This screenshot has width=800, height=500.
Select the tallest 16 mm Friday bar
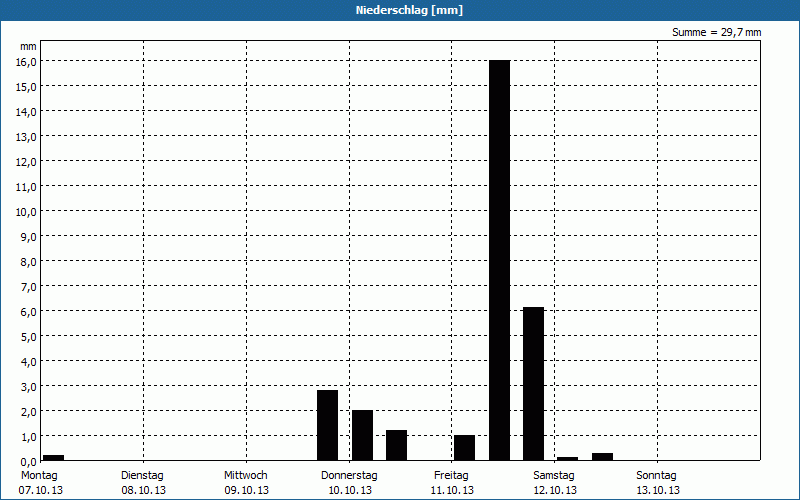click(499, 260)
